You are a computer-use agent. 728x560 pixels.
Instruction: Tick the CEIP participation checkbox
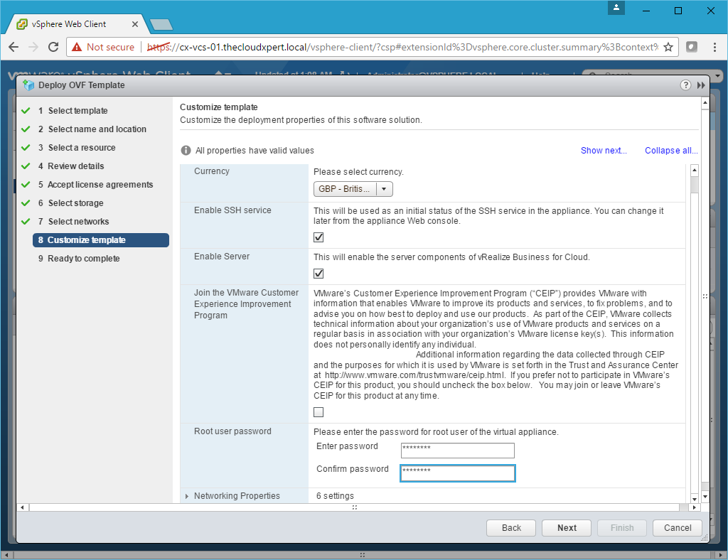click(x=318, y=412)
